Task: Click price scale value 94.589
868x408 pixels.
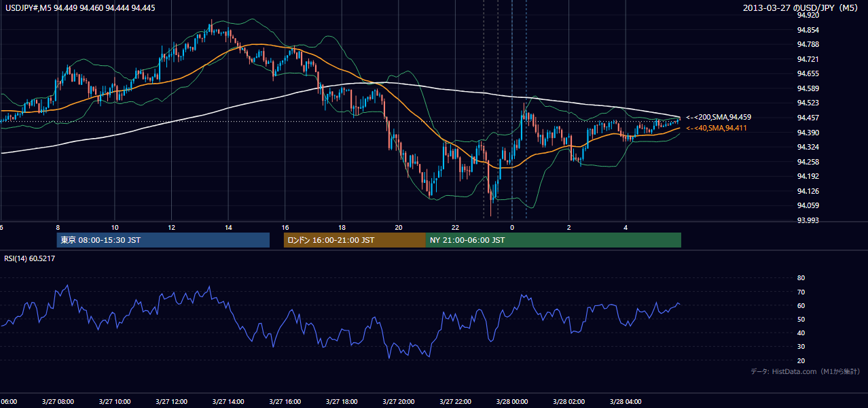Action: tap(808, 88)
